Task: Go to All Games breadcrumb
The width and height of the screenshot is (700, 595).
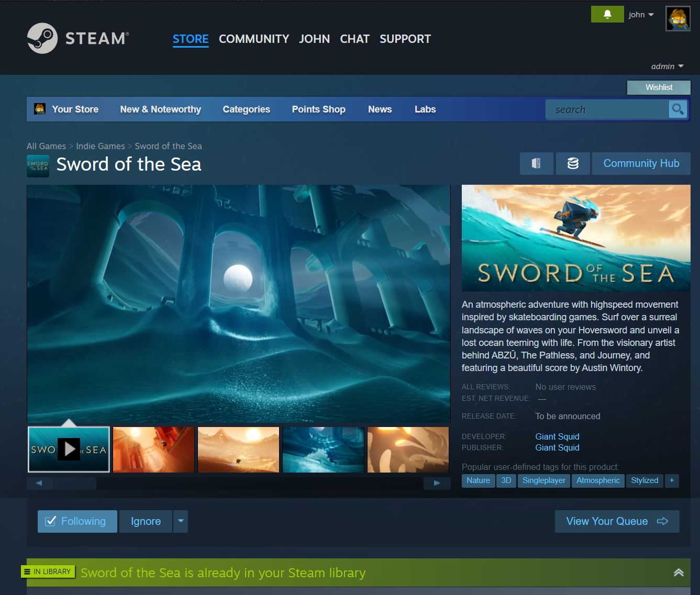Action: (x=46, y=146)
